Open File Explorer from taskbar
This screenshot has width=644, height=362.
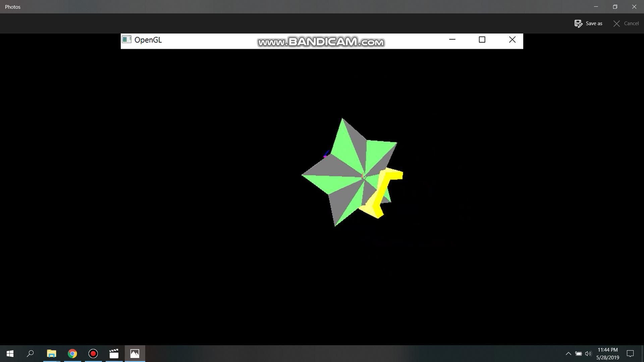[x=51, y=354]
